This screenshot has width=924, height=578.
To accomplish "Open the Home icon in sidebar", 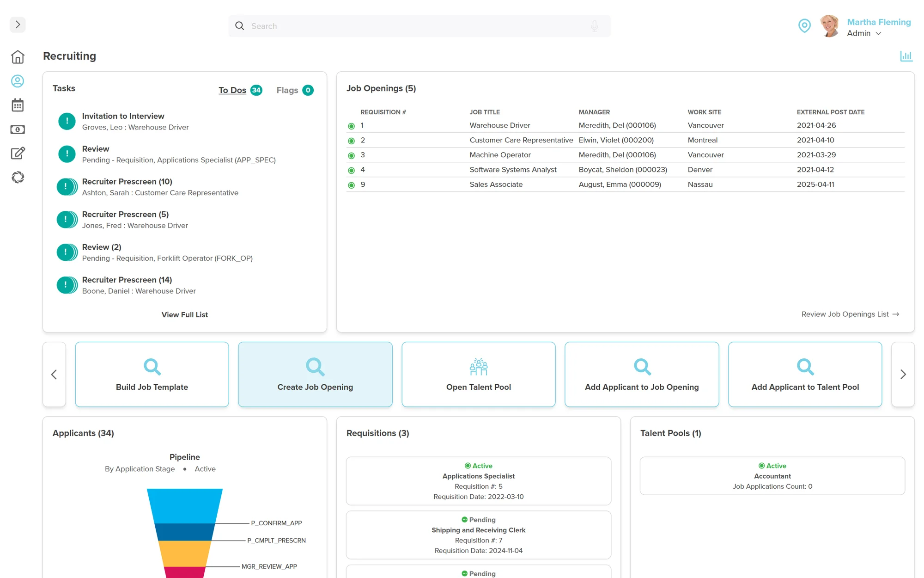I will (x=18, y=57).
